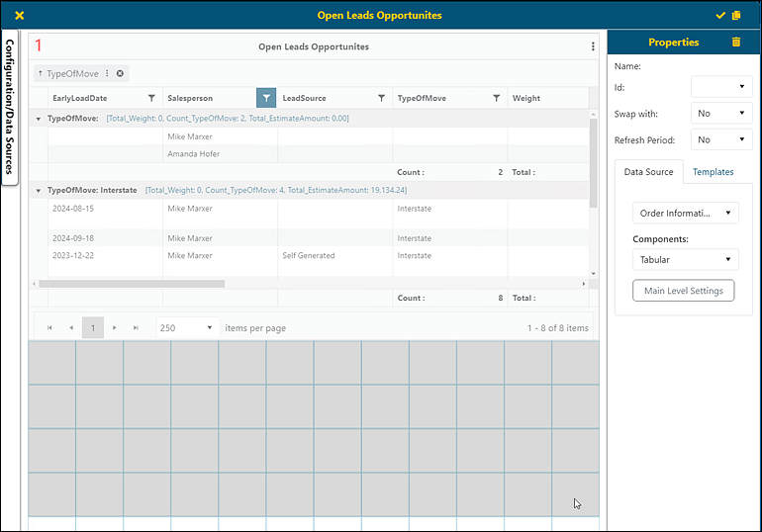762x532 pixels.
Task: Open the widget three-dot options menu
Action: (593, 46)
